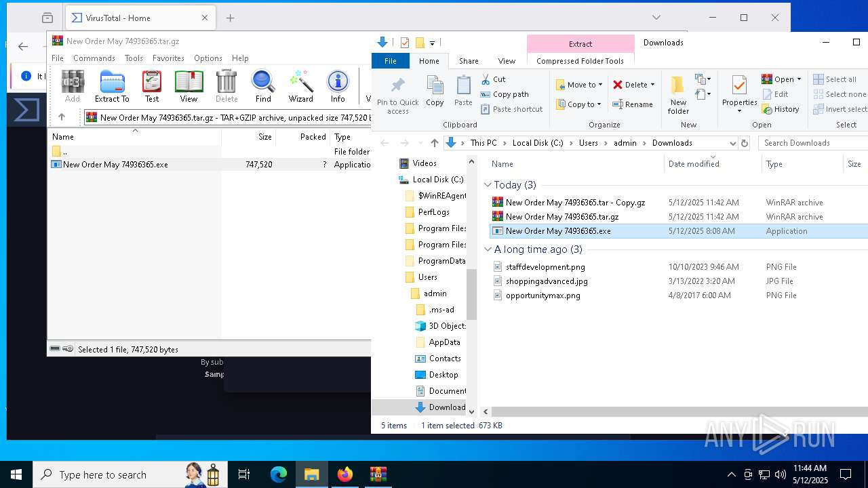Open the Move to dropdown
Viewport: 868px width, 488px height.
[x=580, y=85]
